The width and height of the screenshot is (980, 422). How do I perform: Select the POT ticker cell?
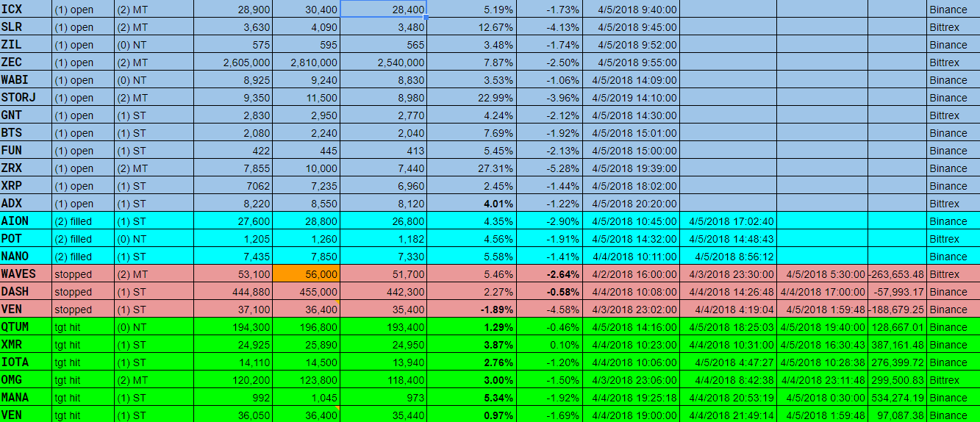pyautogui.click(x=26, y=239)
